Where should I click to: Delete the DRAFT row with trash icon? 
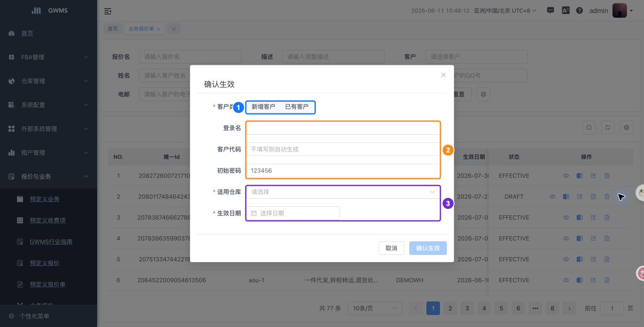[607, 197]
